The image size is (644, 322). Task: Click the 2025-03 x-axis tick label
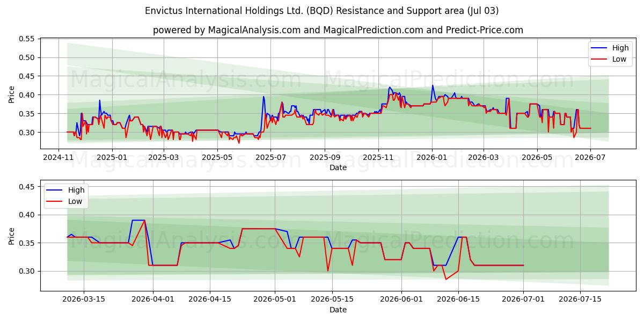(163, 157)
